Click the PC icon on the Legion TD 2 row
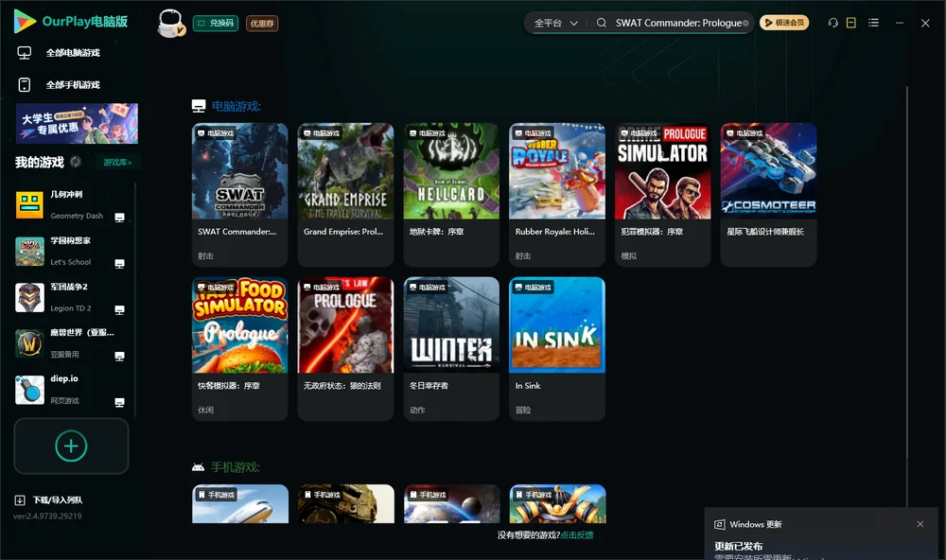This screenshot has height=560, width=946. coord(119,309)
